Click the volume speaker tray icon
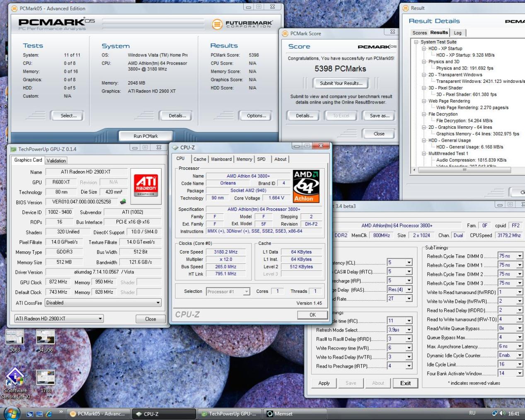525x420 pixels. coord(503,413)
